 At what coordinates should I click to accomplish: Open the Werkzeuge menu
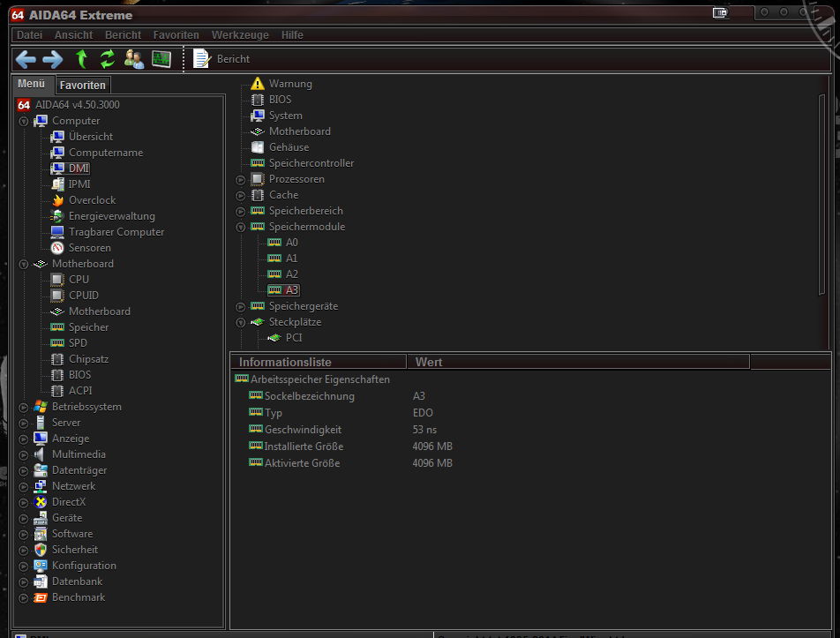tap(240, 34)
